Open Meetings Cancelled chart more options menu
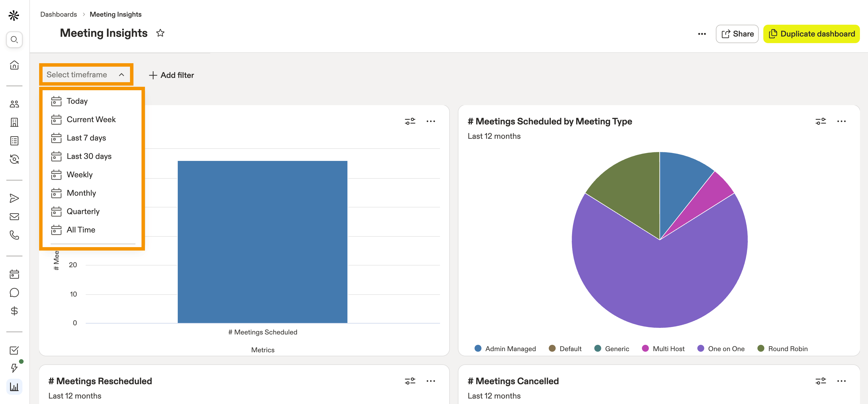 [x=841, y=381]
